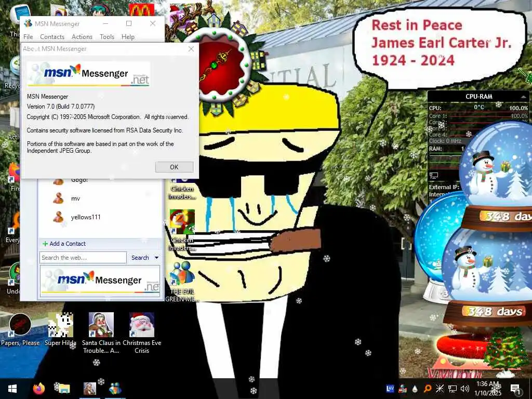Switch to MSN Messenger taskbar button
This screenshot has width=532, height=399.
115,389
